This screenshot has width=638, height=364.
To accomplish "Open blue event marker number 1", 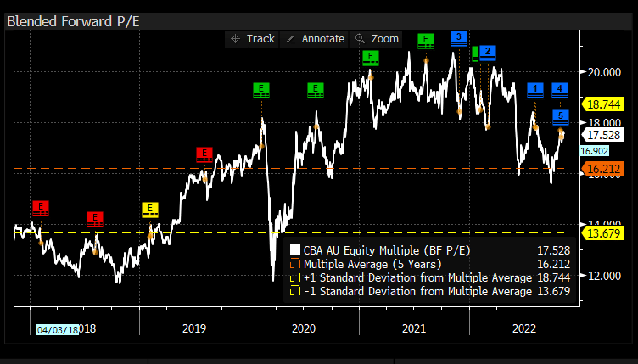I will (535, 89).
